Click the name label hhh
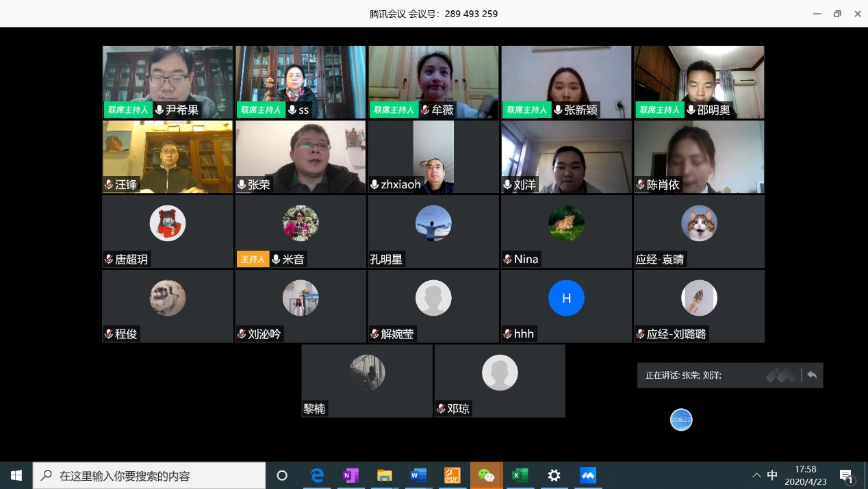Screen dimensions: 868x489 pyautogui.click(x=524, y=334)
